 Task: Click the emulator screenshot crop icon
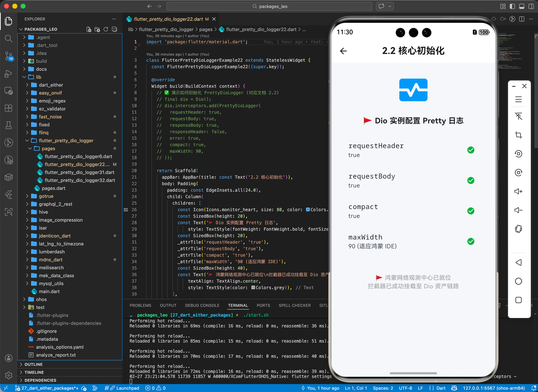coord(518,135)
